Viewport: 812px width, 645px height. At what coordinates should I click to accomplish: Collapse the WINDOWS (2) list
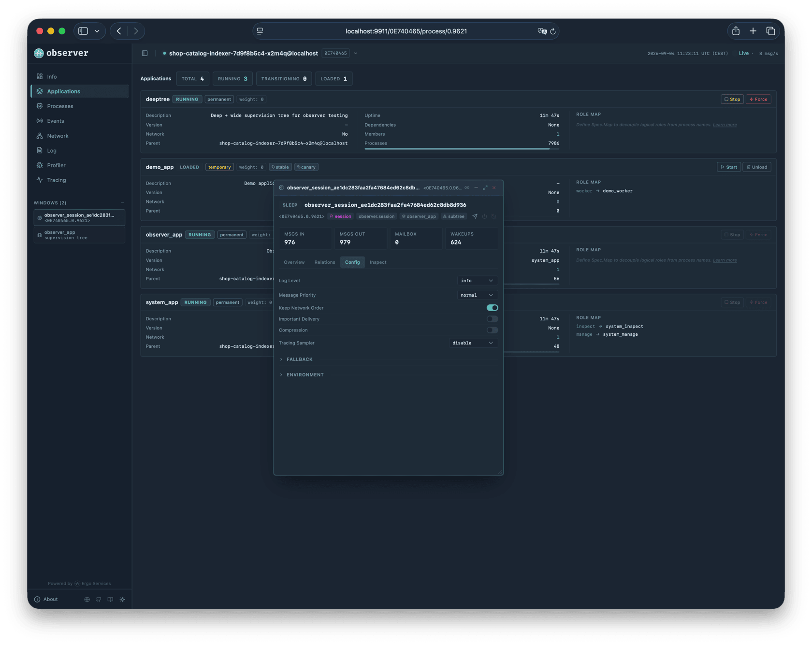pos(122,203)
